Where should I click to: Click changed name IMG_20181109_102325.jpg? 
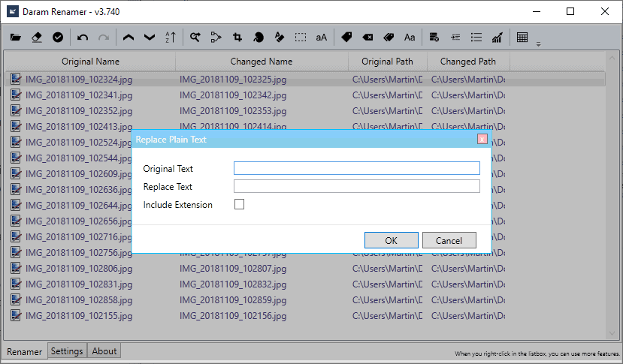(233, 80)
